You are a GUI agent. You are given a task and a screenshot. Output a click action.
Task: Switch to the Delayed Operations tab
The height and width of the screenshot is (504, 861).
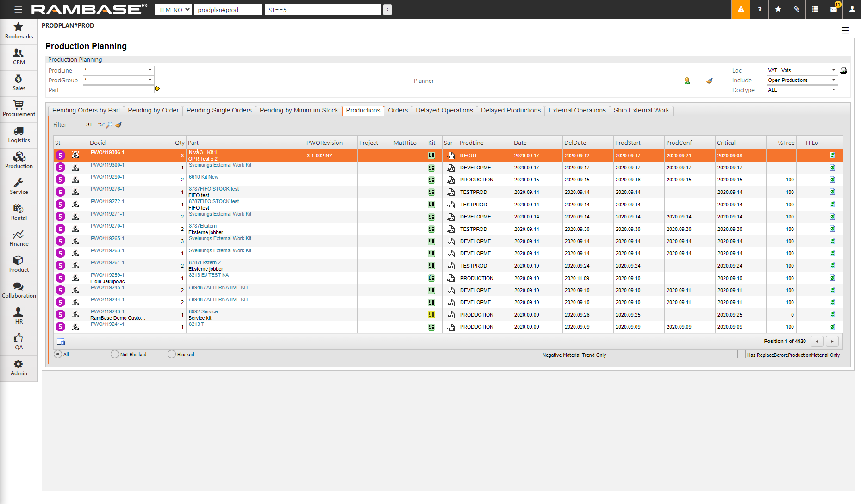(x=444, y=110)
